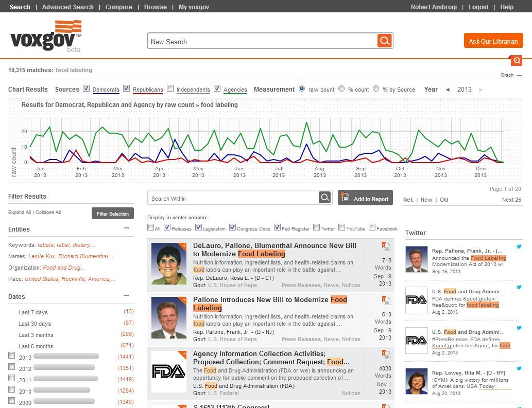Click orange plus corner on FDA result logo
532x408 pixels.
(x=183, y=354)
